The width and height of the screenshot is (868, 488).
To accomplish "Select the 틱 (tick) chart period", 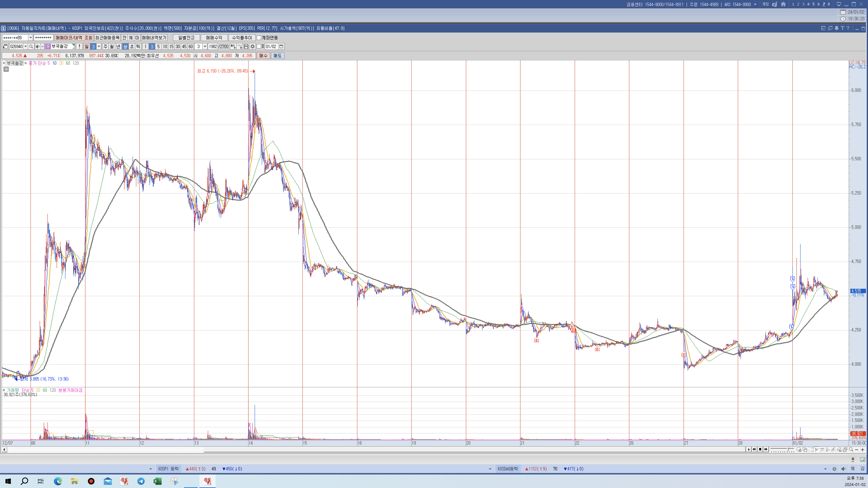I will tap(138, 46).
